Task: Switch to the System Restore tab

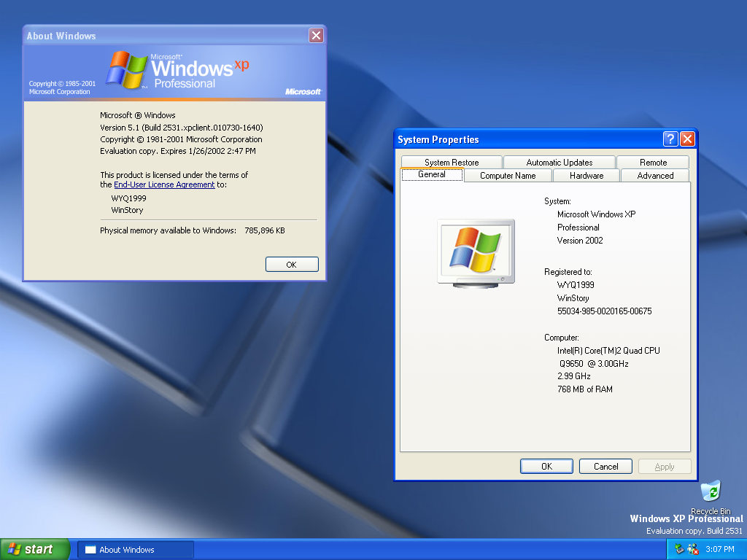Action: (452, 163)
